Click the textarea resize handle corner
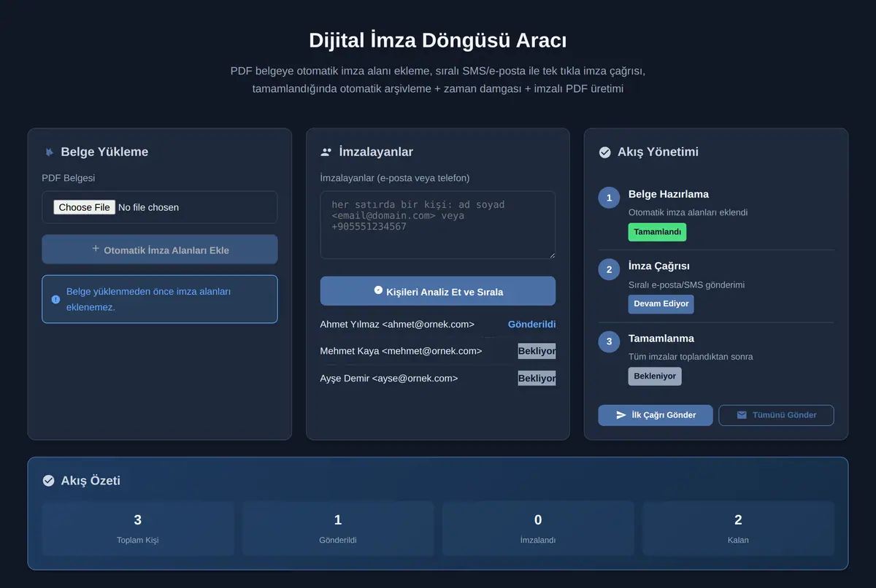 pos(551,255)
